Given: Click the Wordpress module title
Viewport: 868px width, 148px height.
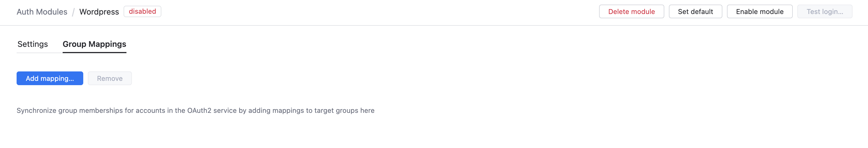Looking at the screenshot, I should (99, 12).
